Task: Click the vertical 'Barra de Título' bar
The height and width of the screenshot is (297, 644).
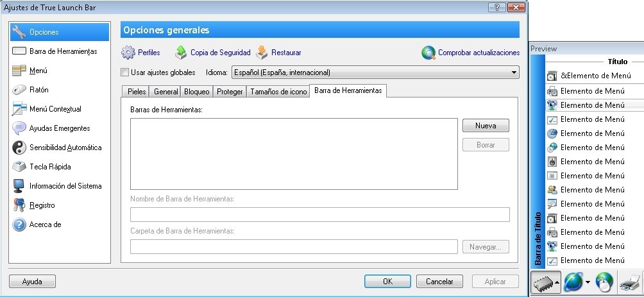Action: coord(538,160)
